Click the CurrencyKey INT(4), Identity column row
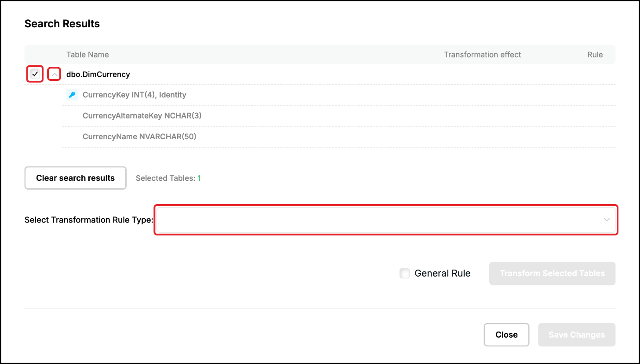The width and height of the screenshot is (640, 364). pyautogui.click(x=338, y=94)
